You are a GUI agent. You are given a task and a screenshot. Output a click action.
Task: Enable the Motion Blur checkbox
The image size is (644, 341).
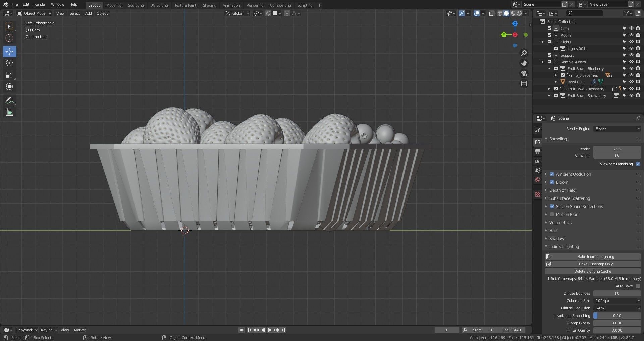552,214
